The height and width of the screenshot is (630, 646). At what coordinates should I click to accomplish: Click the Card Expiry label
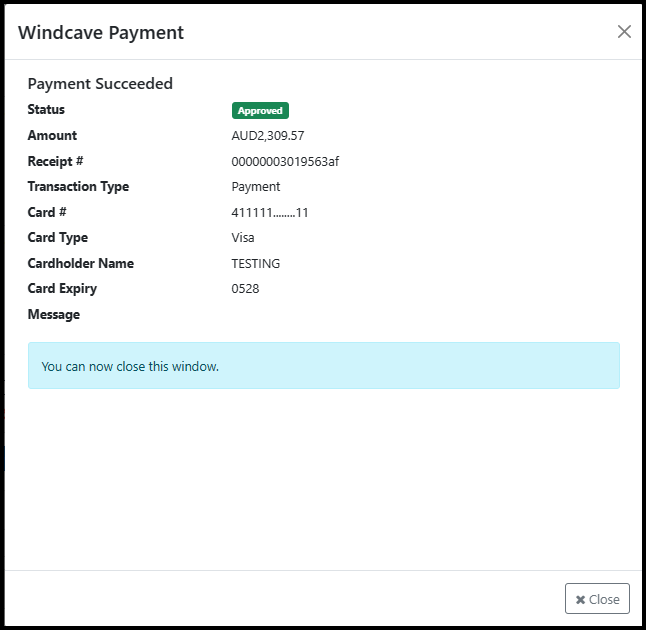point(62,289)
